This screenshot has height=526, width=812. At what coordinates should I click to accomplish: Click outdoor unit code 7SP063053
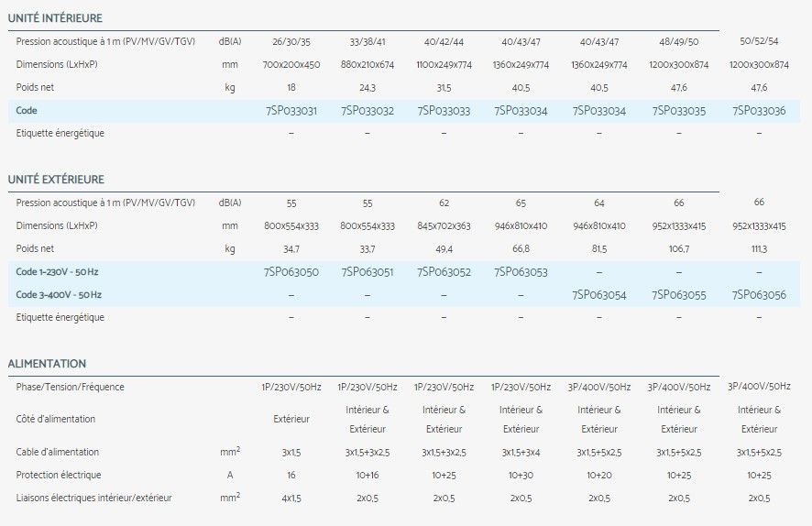[x=521, y=272]
